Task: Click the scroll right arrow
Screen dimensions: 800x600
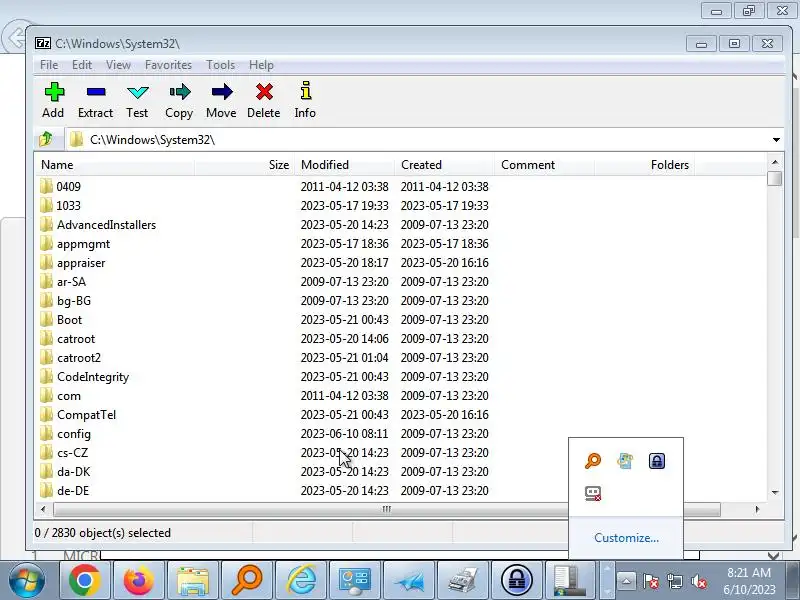Action: [757, 509]
